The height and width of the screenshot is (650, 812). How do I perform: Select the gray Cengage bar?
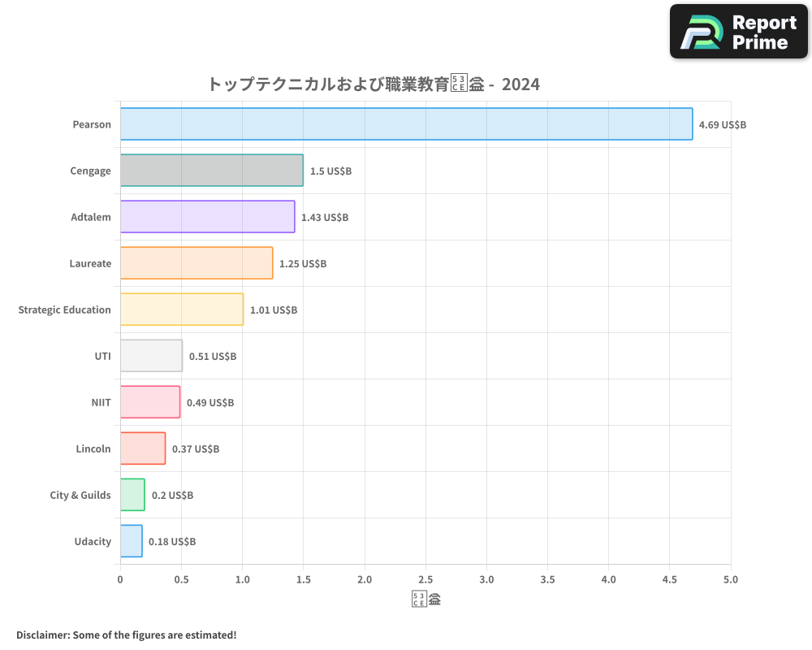211,171
